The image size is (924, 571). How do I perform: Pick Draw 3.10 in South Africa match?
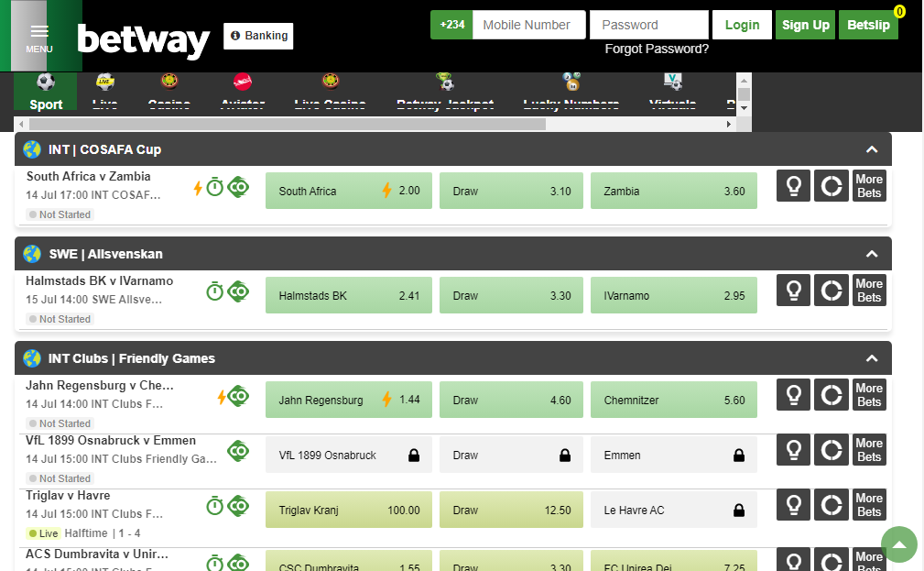511,191
